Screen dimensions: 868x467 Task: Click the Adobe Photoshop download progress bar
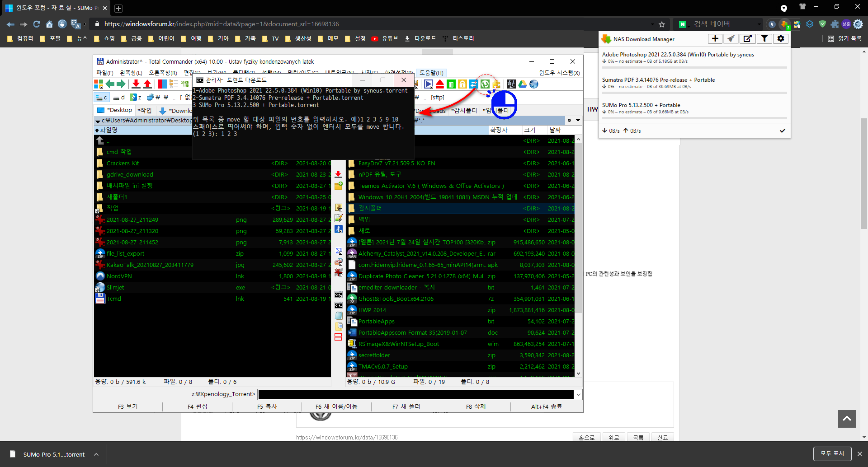click(694, 68)
